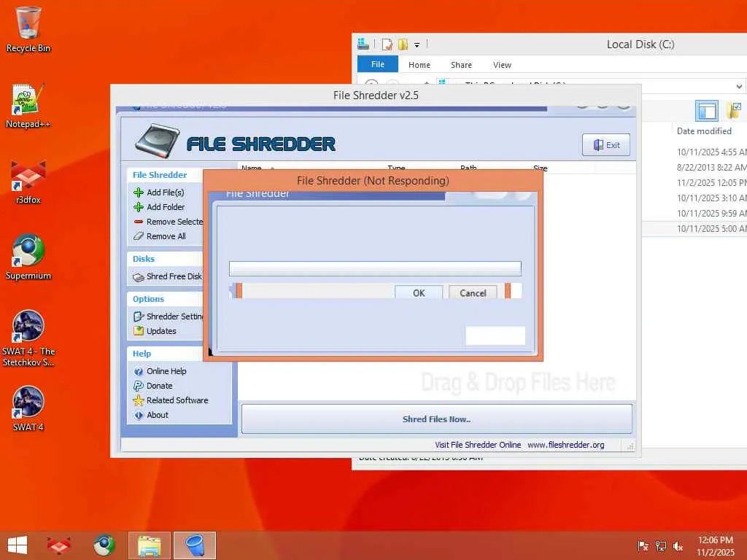
Task: Click the green plus icon beside Add File(s)
Action: [138, 192]
